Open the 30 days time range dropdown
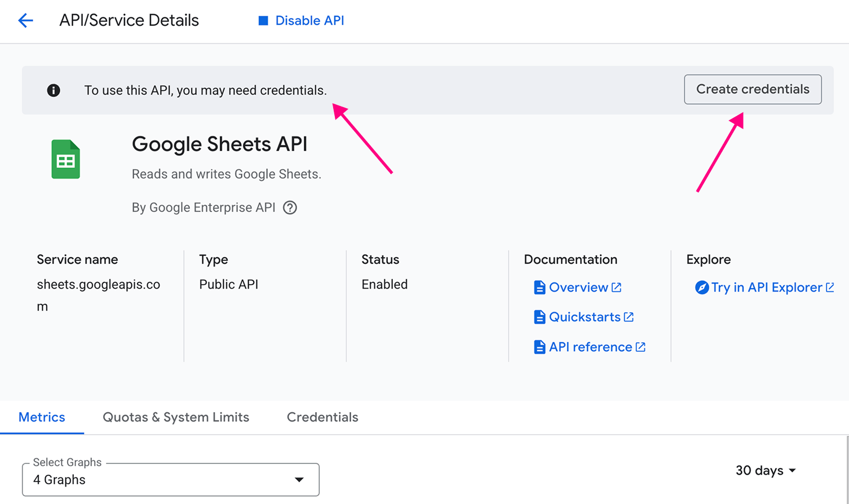Viewport: 849px width, 504px height. click(766, 470)
